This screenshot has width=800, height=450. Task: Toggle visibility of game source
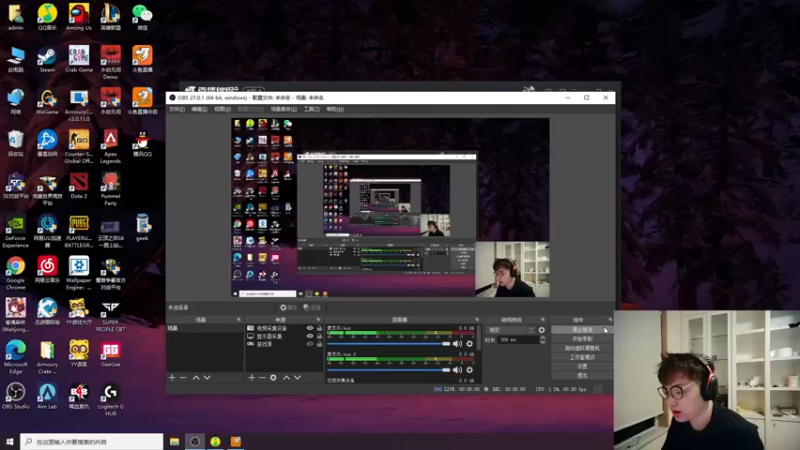(310, 344)
